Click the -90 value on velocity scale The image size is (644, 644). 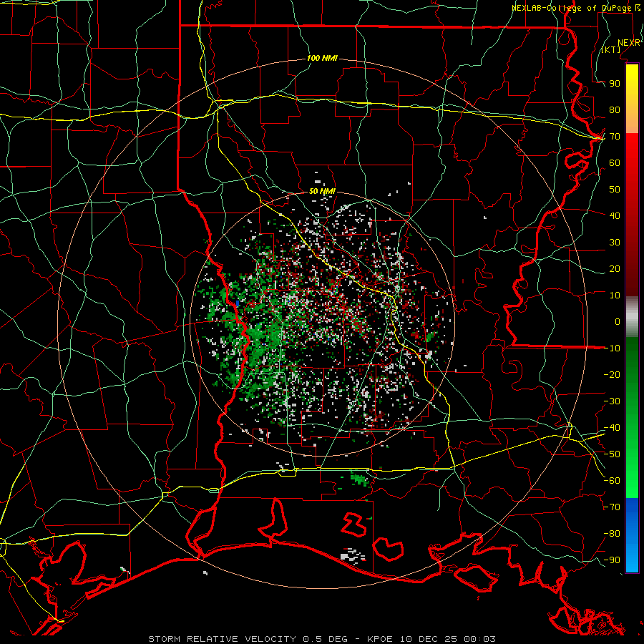coord(612,560)
